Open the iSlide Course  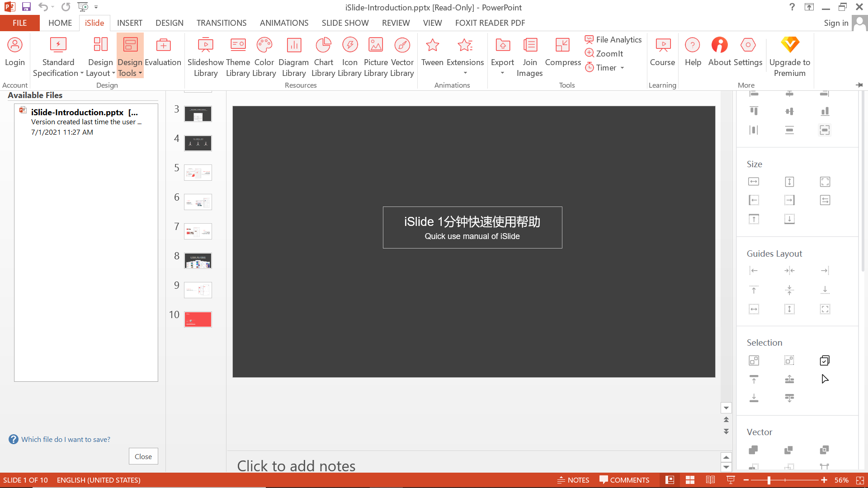point(662,53)
